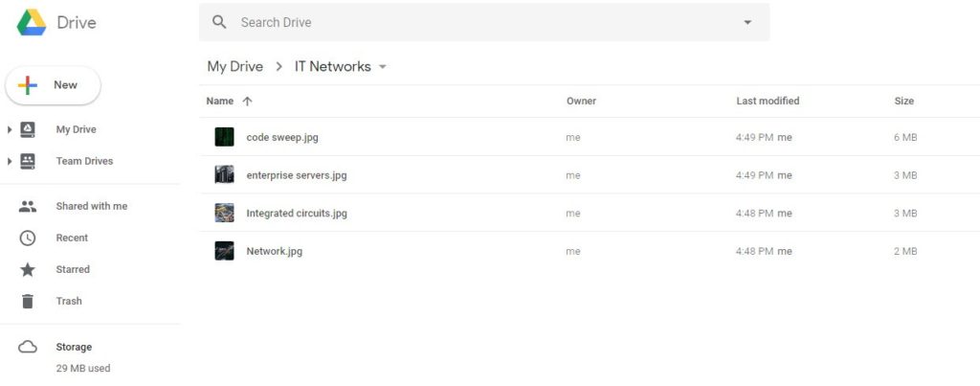Click the New button

pyautogui.click(x=54, y=85)
